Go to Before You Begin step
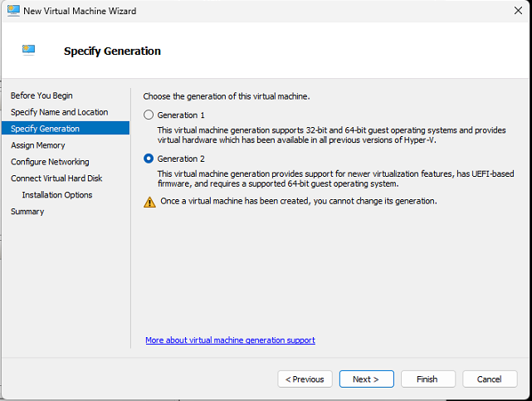 pyautogui.click(x=41, y=95)
